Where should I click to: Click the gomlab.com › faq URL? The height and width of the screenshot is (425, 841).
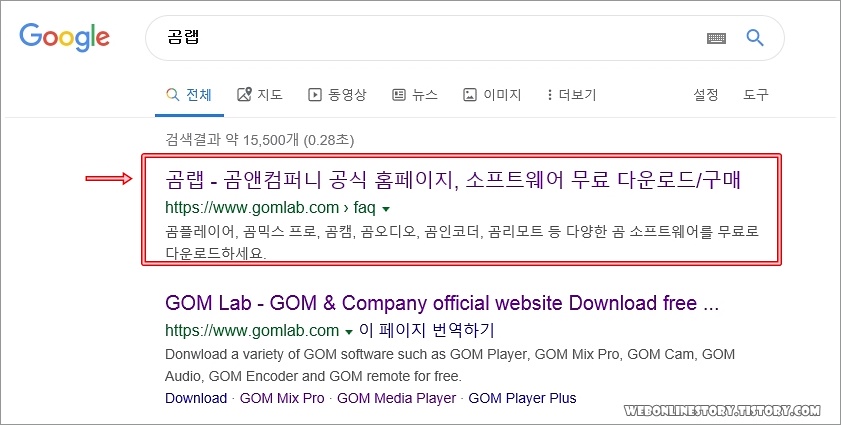pyautogui.click(x=270, y=208)
